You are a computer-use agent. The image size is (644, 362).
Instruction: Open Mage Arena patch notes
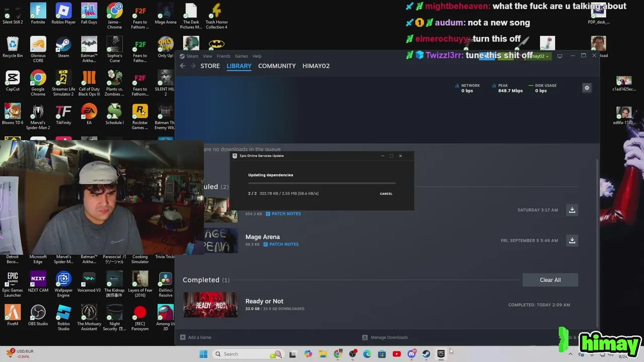281,244
